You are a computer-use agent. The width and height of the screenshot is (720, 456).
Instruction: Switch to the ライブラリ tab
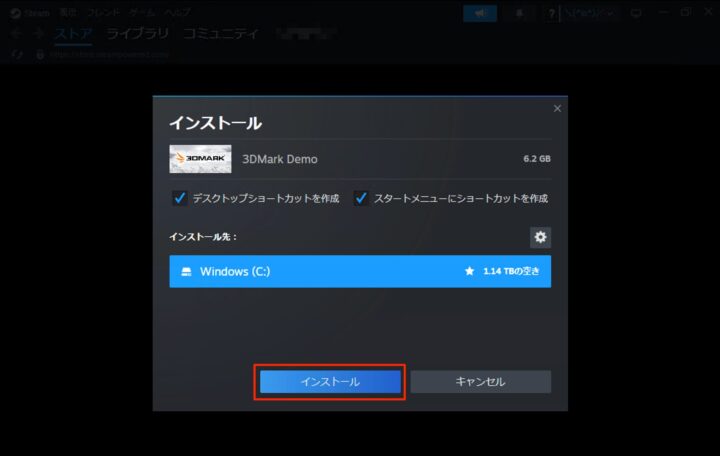[138, 33]
